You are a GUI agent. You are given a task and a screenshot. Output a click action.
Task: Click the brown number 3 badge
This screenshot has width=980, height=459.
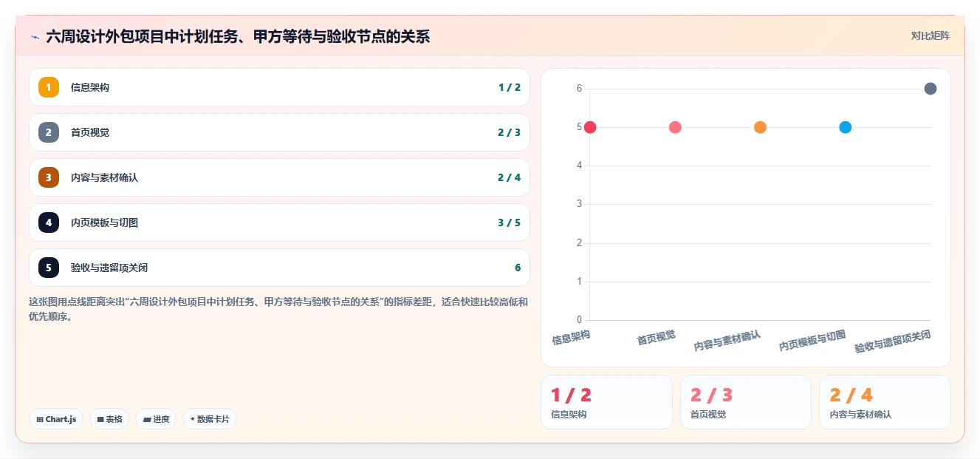[x=49, y=177]
